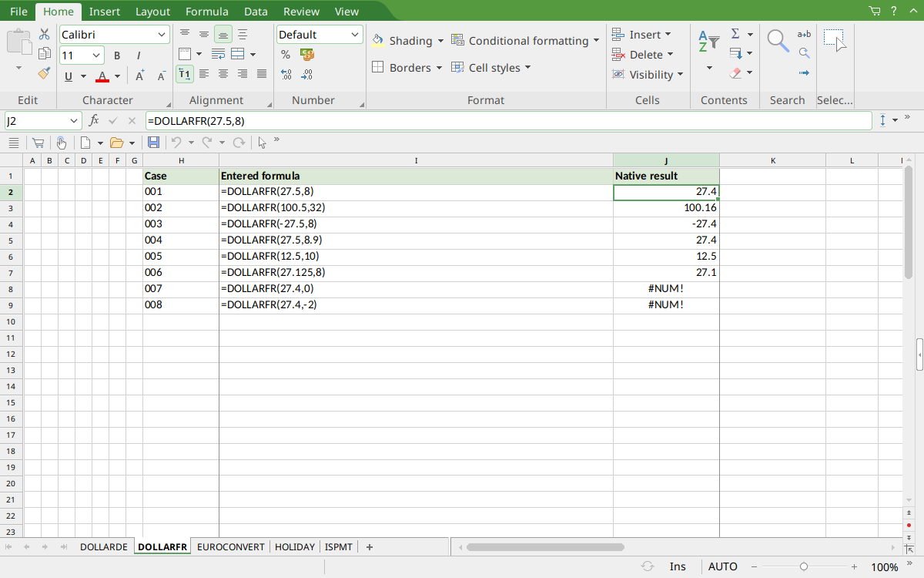The height and width of the screenshot is (578, 924).
Task: Switch to the Review ribbon tab
Action: pyautogui.click(x=301, y=12)
